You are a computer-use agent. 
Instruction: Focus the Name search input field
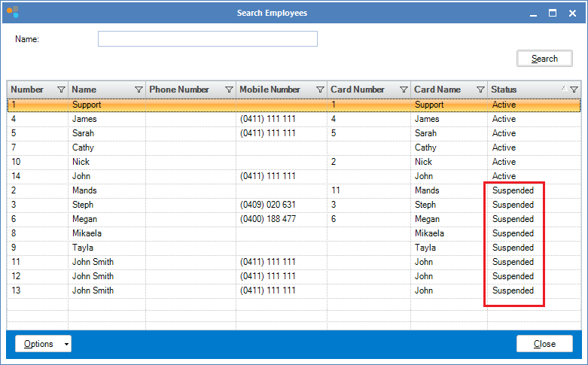click(x=207, y=39)
